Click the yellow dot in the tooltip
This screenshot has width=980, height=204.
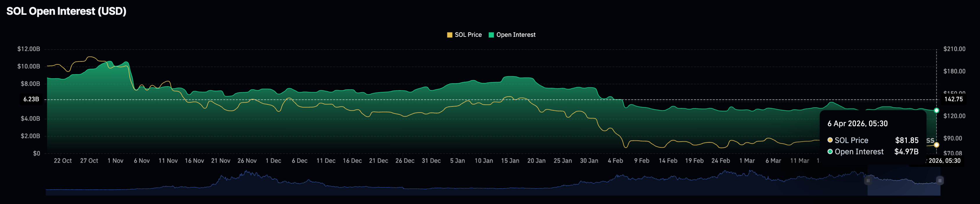tap(830, 140)
